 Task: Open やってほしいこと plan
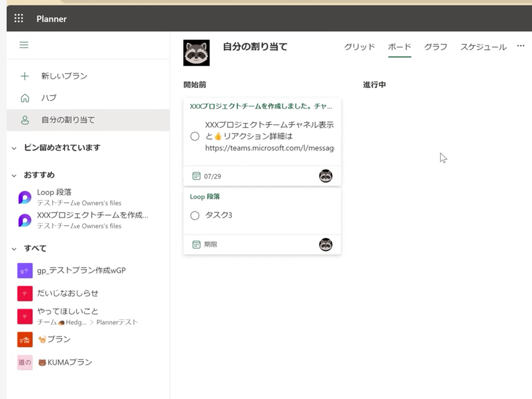[88, 317]
